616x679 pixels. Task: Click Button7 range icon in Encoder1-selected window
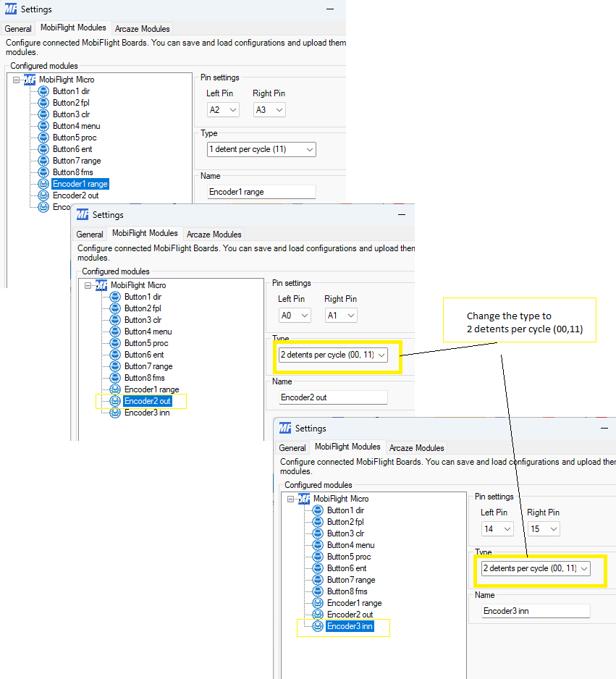pyautogui.click(x=43, y=161)
